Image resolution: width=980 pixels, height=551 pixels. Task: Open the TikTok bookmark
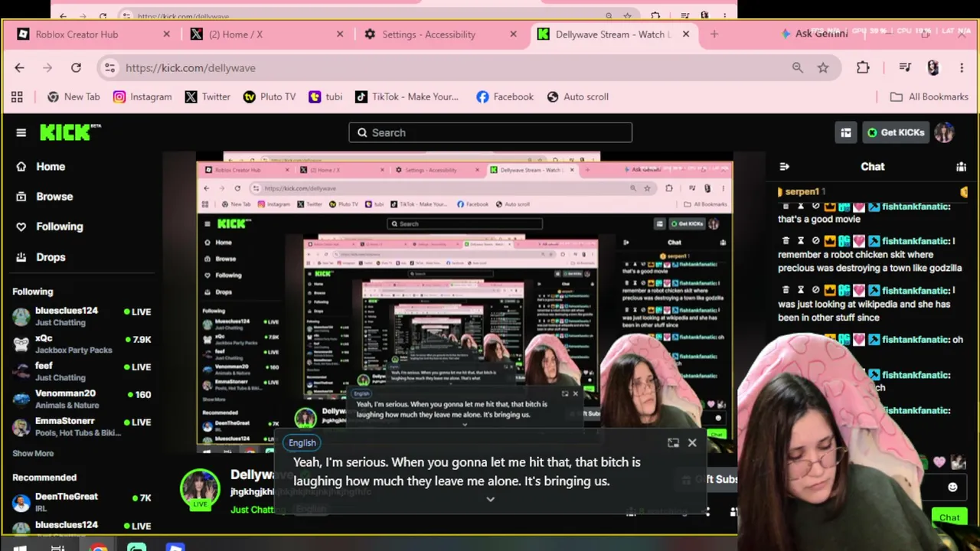[407, 96]
